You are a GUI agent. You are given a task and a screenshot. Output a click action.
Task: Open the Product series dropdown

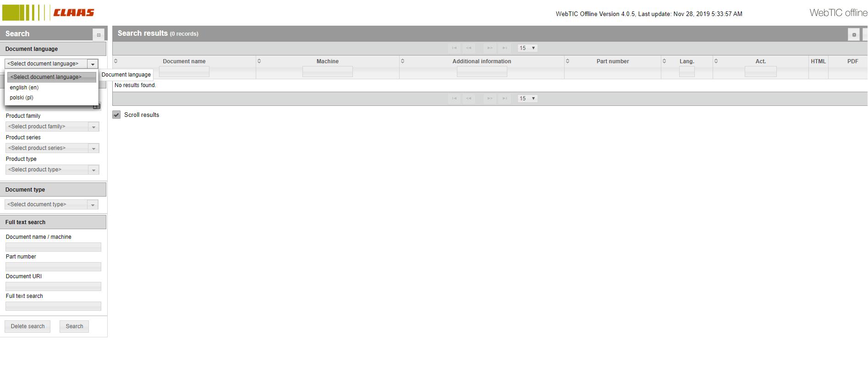tap(53, 148)
